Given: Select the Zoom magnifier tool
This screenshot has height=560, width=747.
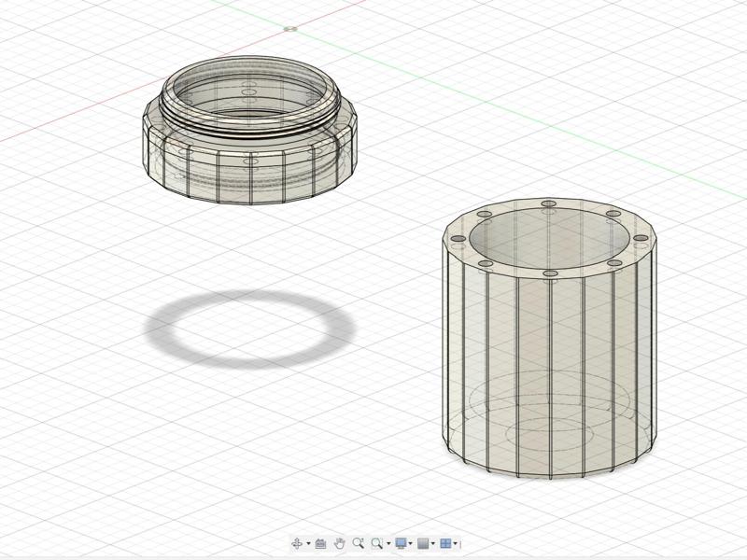Looking at the screenshot, I should tap(359, 543).
